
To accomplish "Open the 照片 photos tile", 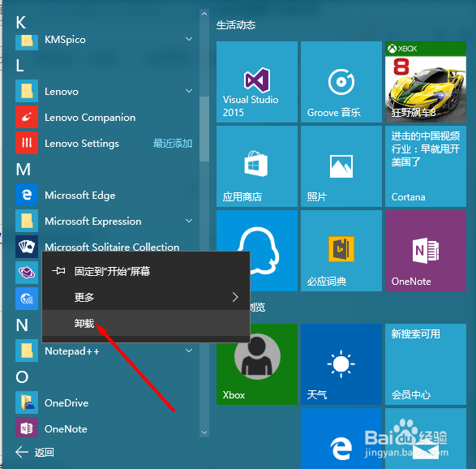I will tap(341, 166).
